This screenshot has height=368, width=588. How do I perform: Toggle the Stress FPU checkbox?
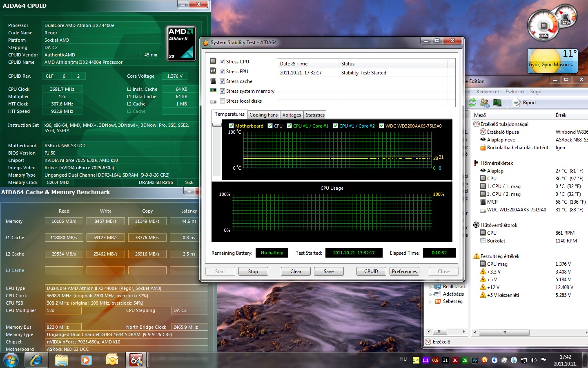pos(222,72)
